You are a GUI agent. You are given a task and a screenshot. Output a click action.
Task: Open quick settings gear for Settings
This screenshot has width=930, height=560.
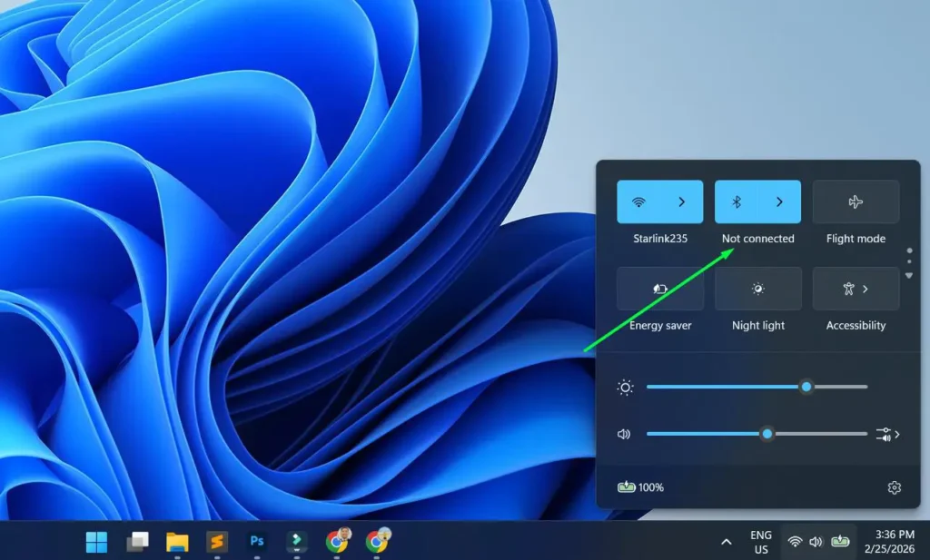(894, 487)
